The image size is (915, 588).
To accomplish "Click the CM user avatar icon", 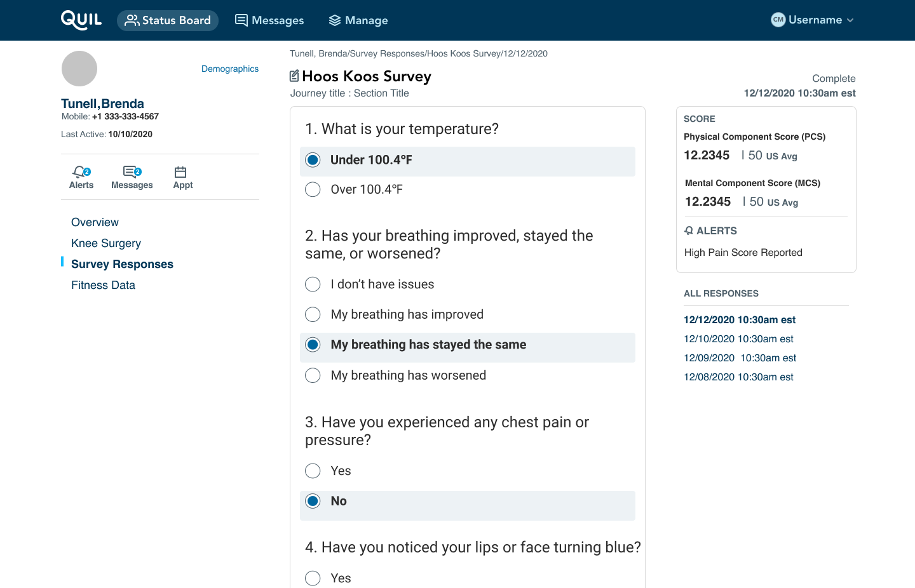I will (778, 20).
